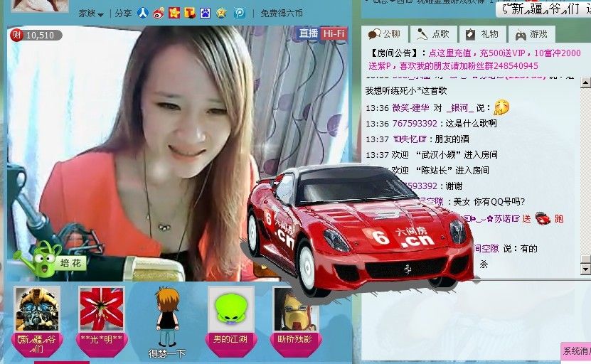The image size is (591, 364).
Task: Click the gamepad icon on the 游戏 tab
Action: coord(521,35)
